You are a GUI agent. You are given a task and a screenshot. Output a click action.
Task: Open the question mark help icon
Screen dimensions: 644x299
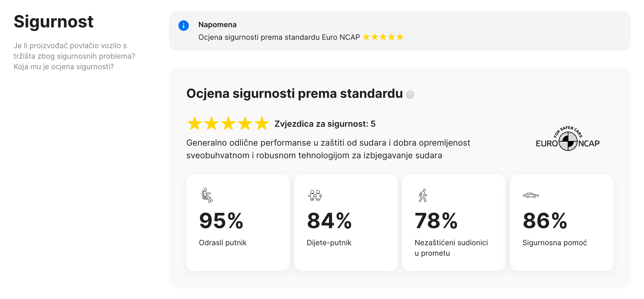click(411, 95)
